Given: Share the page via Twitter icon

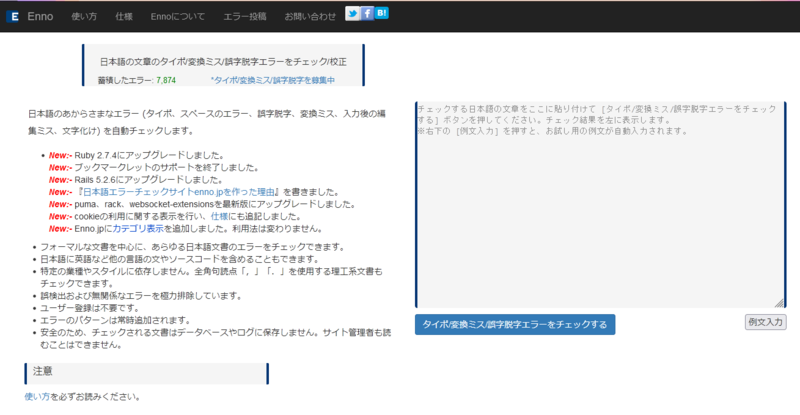Looking at the screenshot, I should pyautogui.click(x=352, y=13).
